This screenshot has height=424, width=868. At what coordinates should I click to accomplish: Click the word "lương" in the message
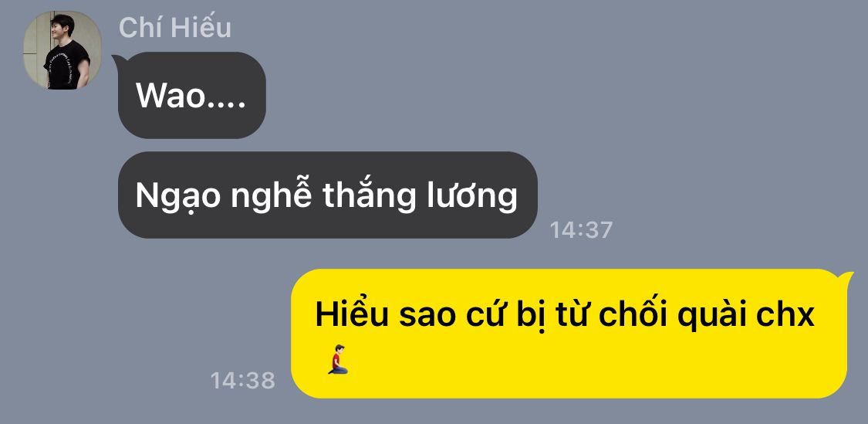point(471,197)
